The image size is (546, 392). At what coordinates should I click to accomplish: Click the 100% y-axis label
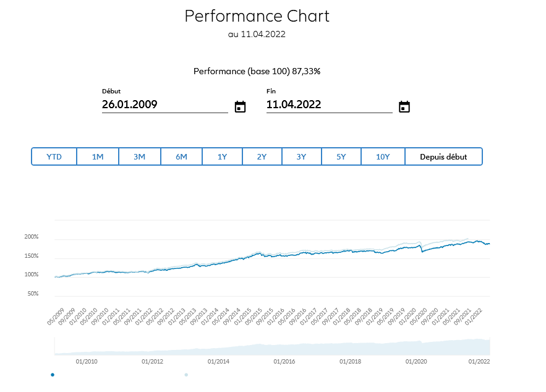pyautogui.click(x=32, y=275)
